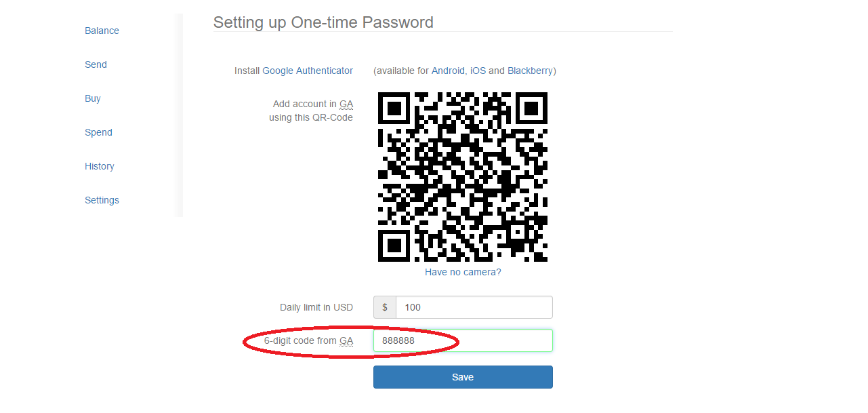View transaction History
Screen dimensions: 868x413
100,166
